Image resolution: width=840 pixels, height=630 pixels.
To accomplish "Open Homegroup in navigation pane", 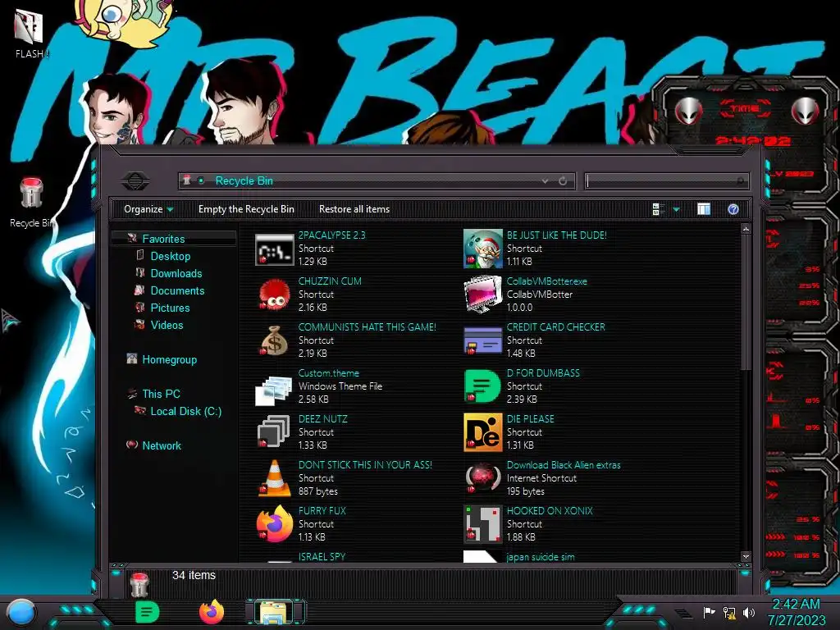I will tap(169, 359).
